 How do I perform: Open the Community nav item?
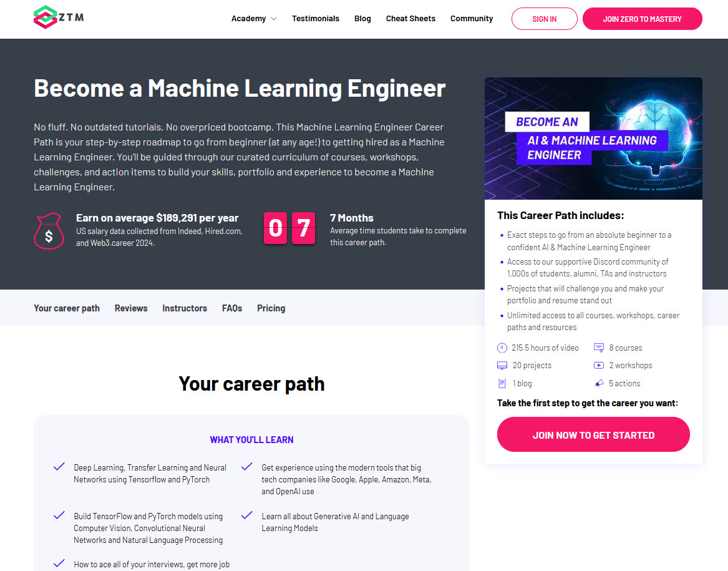click(472, 19)
